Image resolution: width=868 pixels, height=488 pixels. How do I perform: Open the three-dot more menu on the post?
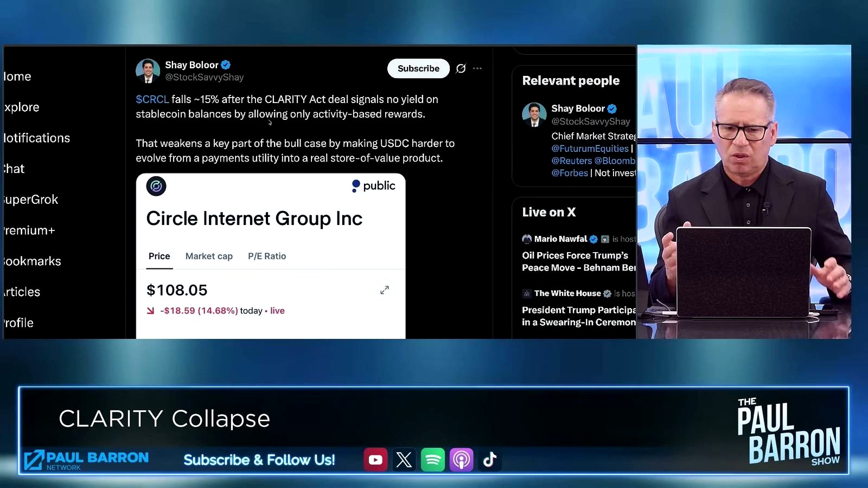(x=477, y=68)
